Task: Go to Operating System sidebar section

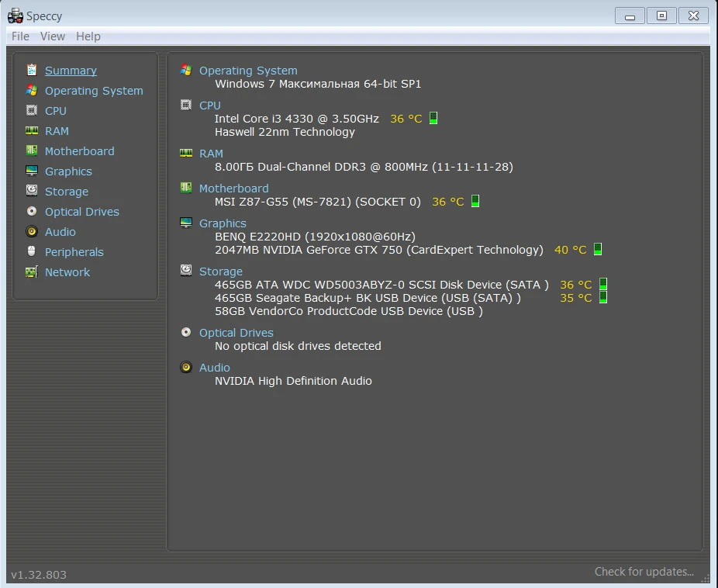Action: (x=94, y=91)
